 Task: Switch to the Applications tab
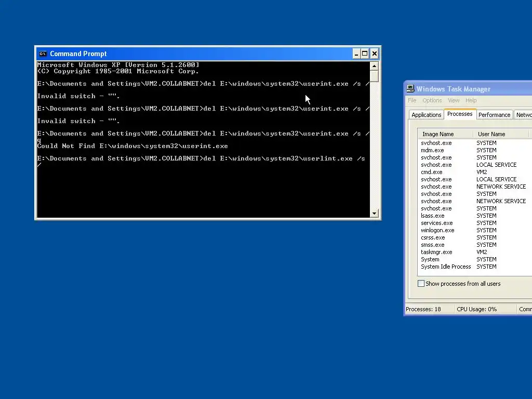[x=426, y=115]
